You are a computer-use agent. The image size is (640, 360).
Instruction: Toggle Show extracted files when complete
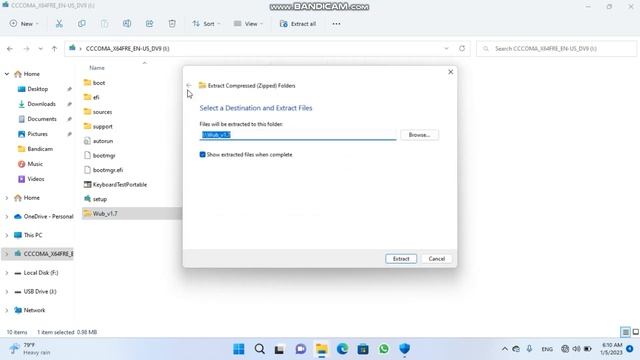pyautogui.click(x=202, y=155)
